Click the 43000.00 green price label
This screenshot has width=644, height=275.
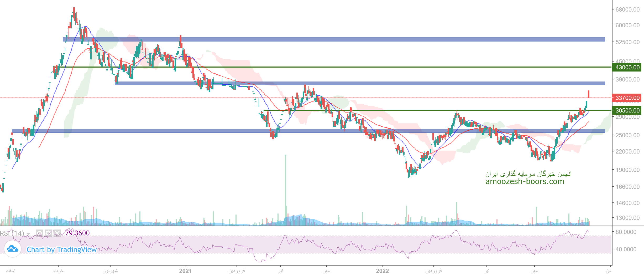(627, 67)
